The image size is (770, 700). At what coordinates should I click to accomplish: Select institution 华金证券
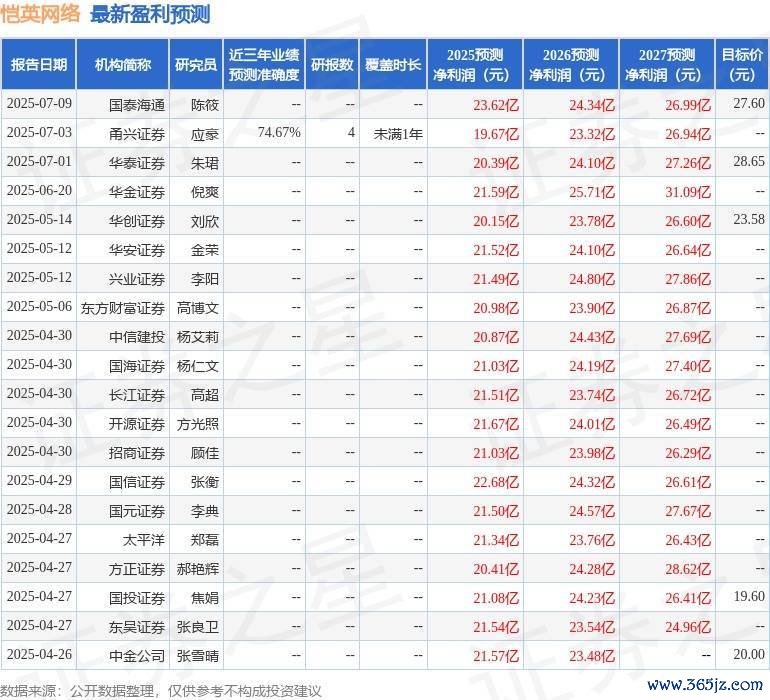coord(137,192)
